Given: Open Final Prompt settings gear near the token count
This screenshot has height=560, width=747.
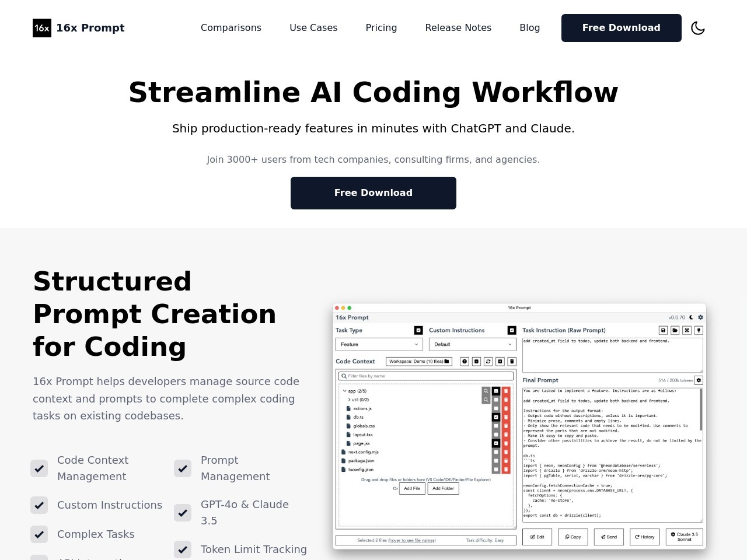Looking at the screenshot, I should (x=699, y=380).
